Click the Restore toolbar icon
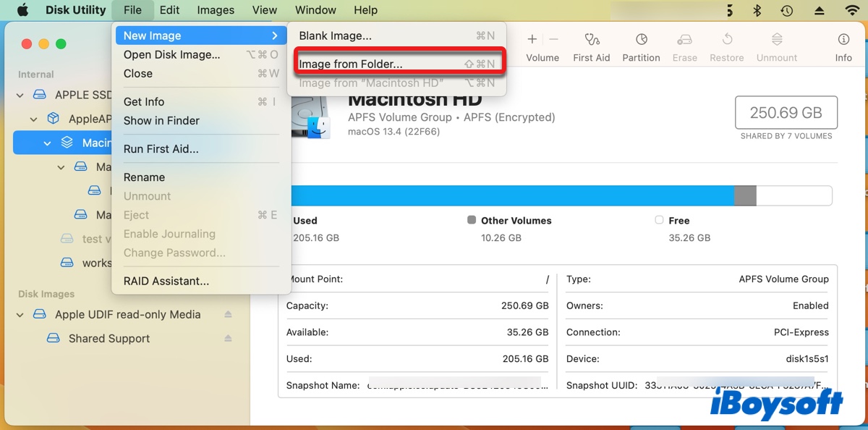This screenshot has width=868, height=430. tap(726, 40)
